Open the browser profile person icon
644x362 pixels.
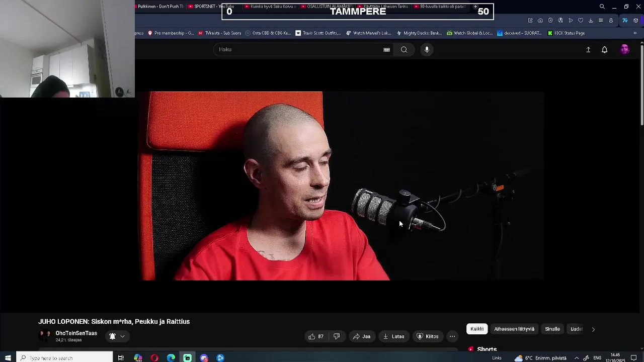pos(611,21)
